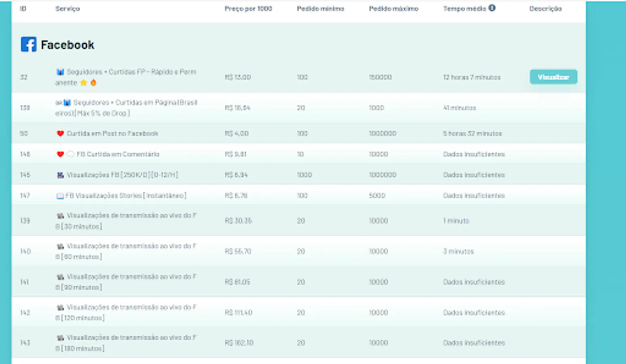Click the maximum order value 150000
Image resolution: width=626 pixels, height=364 pixels.
(x=380, y=77)
